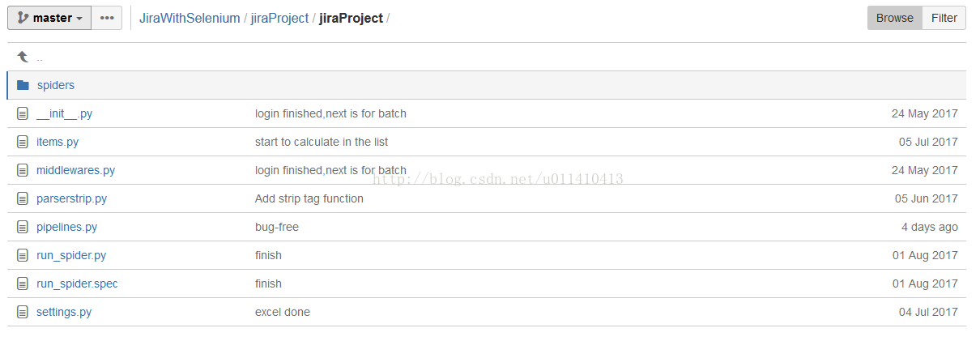
Task: Click the file icon beside items.py
Action: click(23, 142)
